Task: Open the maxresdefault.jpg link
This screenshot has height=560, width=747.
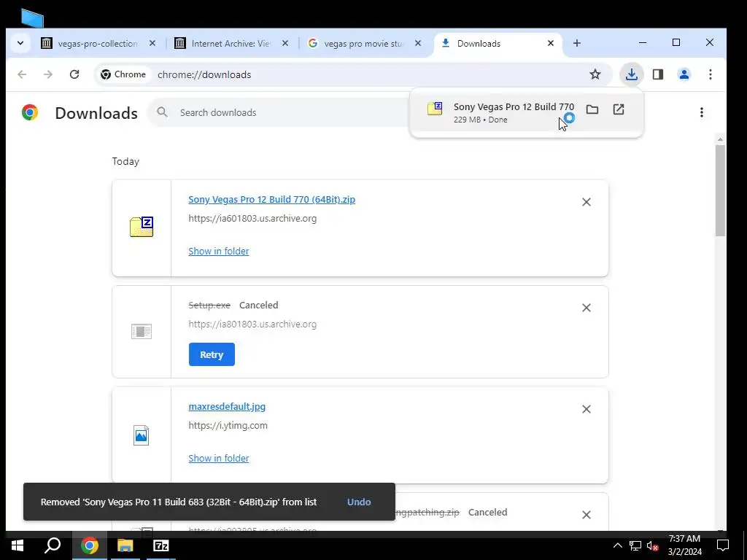Action: pos(227,407)
